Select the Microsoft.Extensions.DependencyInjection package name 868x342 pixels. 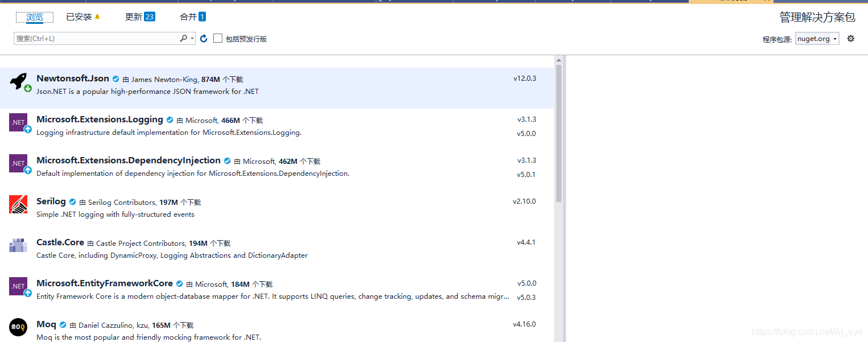click(x=129, y=160)
